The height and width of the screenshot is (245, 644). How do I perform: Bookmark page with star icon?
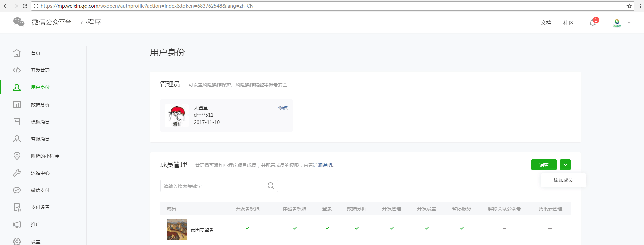(629, 6)
